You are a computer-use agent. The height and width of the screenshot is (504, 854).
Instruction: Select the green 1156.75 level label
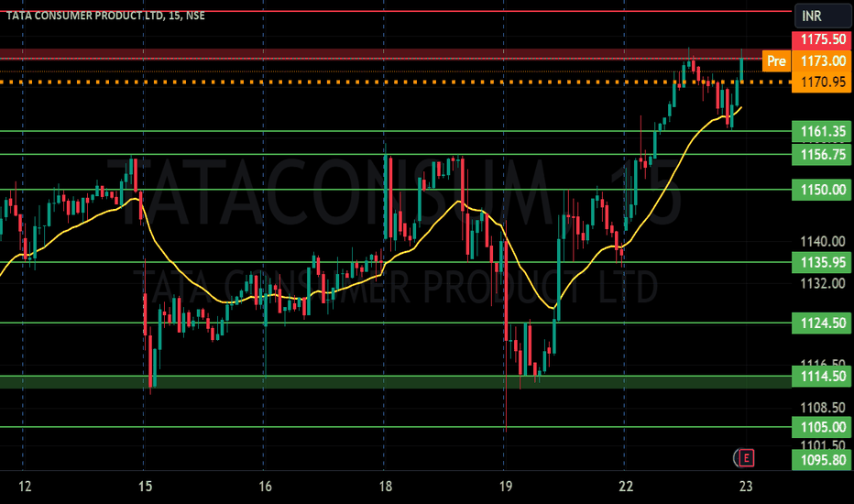click(x=823, y=155)
